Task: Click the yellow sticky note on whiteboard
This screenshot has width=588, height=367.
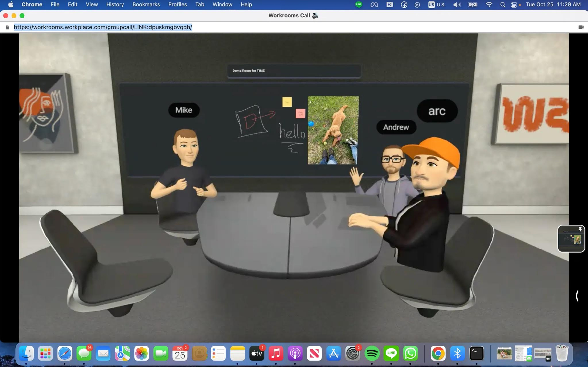Action: pyautogui.click(x=287, y=102)
